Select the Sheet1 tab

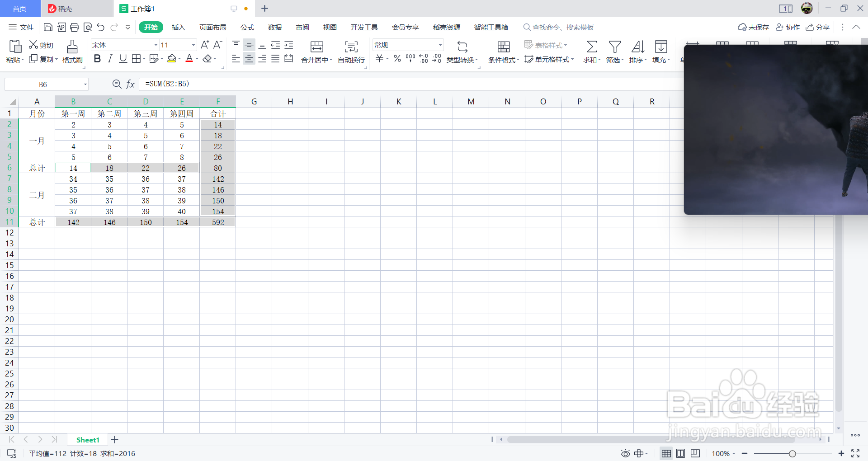coord(88,440)
